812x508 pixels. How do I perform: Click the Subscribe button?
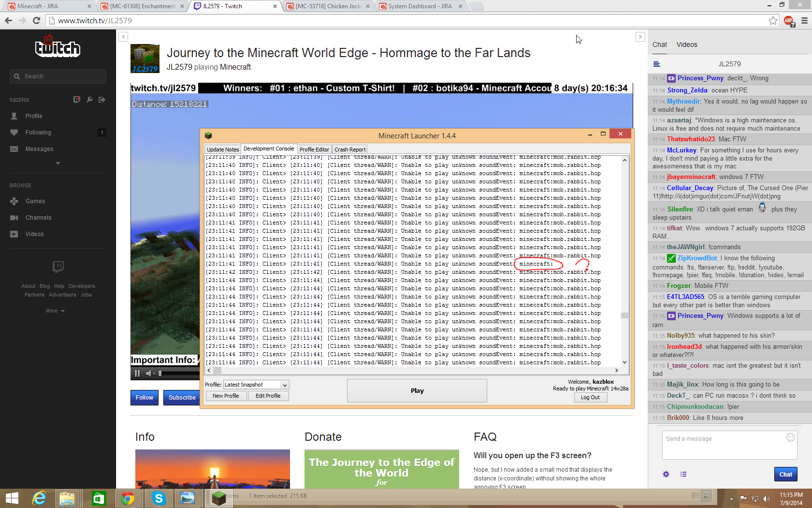182,397
